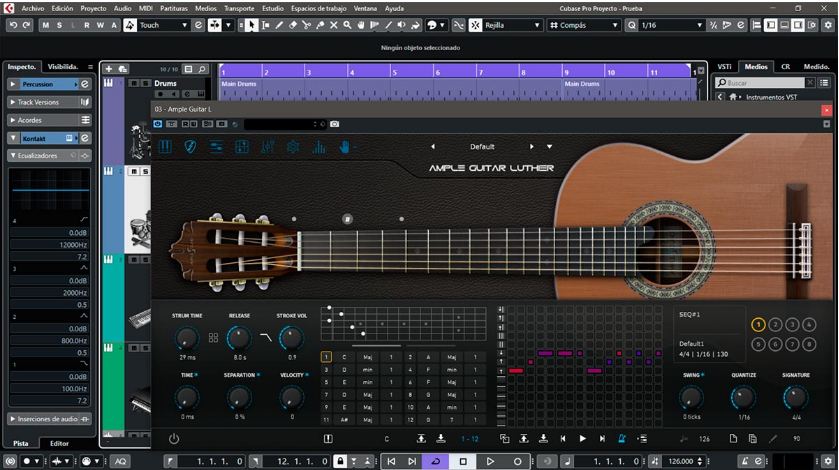Select the Range Selection tool

265,25
